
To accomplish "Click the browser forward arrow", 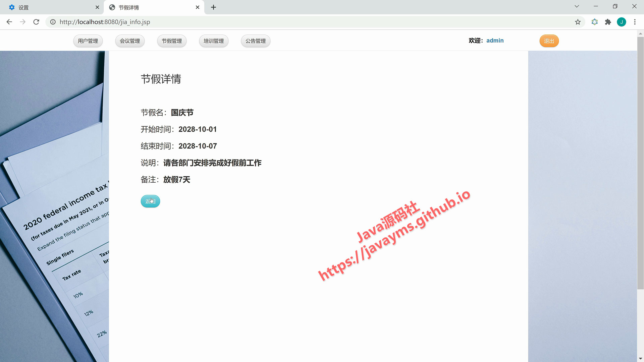I will coord(22,22).
